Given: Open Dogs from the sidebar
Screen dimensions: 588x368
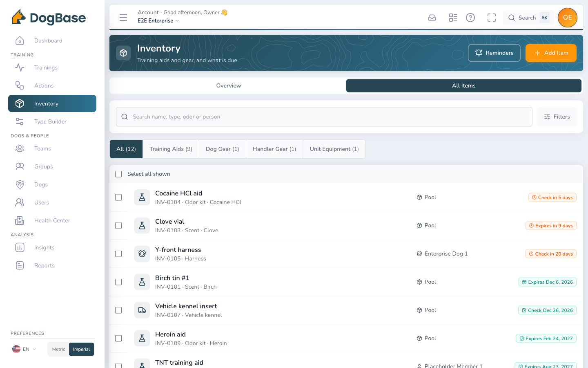Looking at the screenshot, I should point(52,184).
